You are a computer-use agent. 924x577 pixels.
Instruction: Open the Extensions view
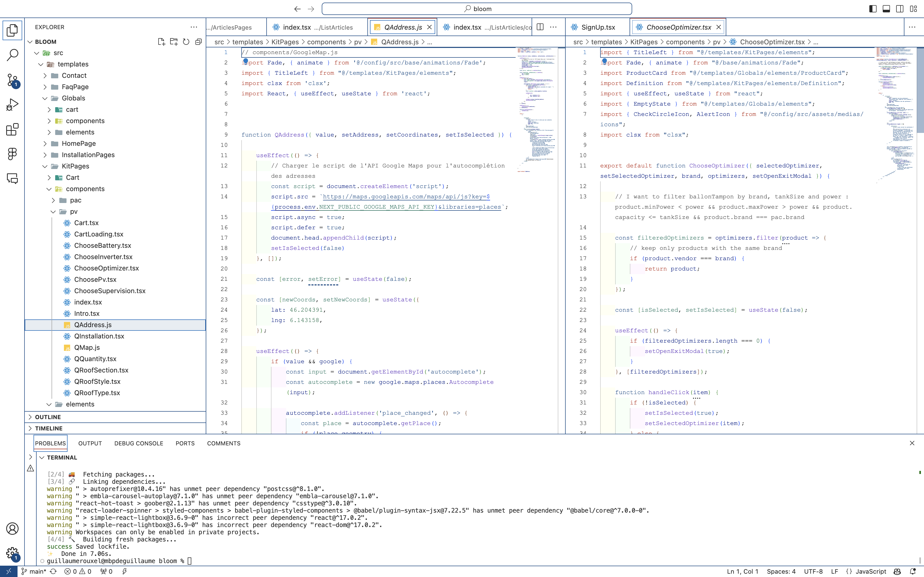click(12, 129)
